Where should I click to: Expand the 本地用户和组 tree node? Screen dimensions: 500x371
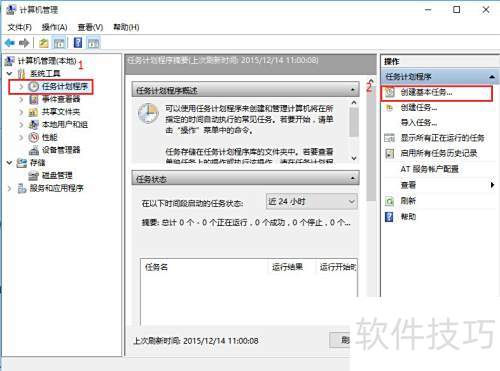21,125
